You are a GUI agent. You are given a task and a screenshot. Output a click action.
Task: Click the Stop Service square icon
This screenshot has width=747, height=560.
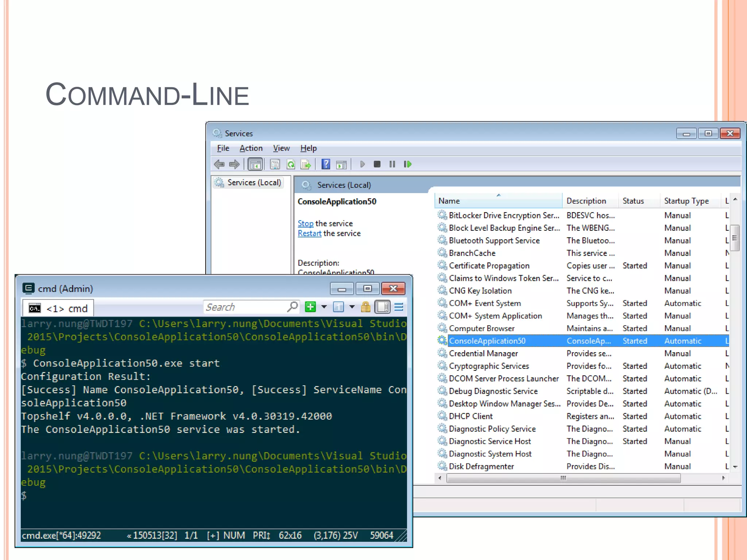[x=377, y=164]
